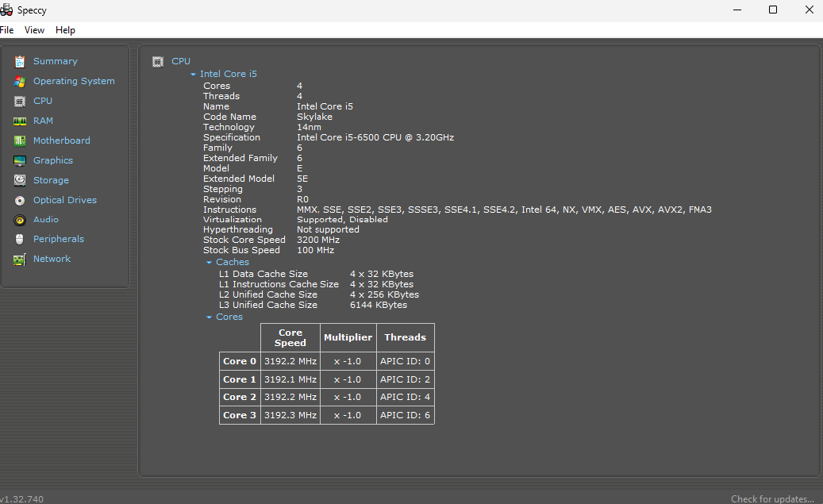Click the Speccy app icon in title bar

tap(6, 10)
